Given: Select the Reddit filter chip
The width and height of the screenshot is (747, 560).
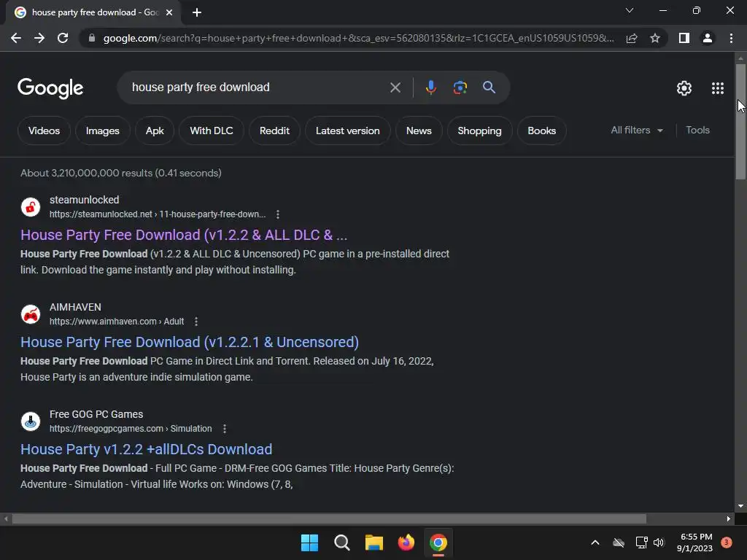Looking at the screenshot, I should click(274, 131).
